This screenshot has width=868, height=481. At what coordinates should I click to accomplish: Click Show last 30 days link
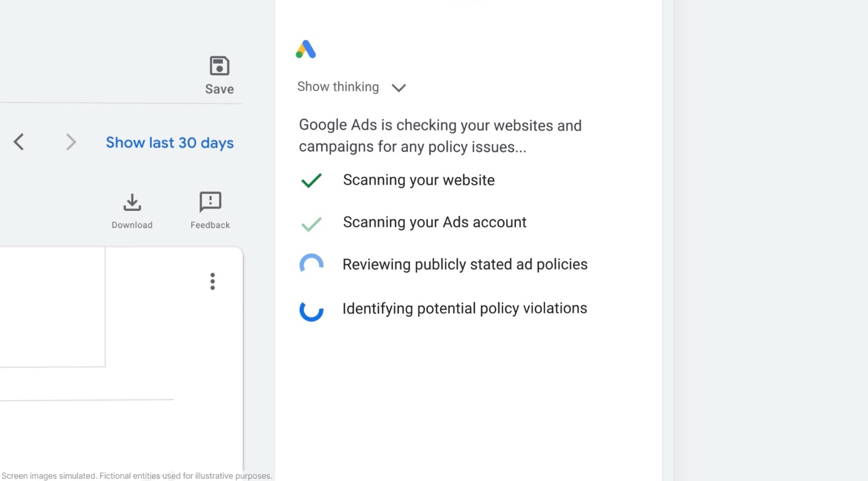pos(170,142)
